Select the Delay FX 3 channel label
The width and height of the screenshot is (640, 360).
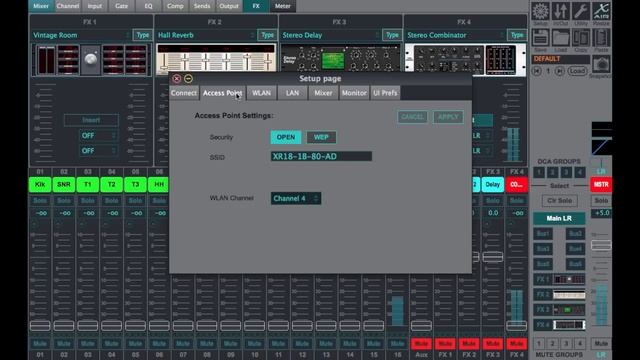coord(493,184)
